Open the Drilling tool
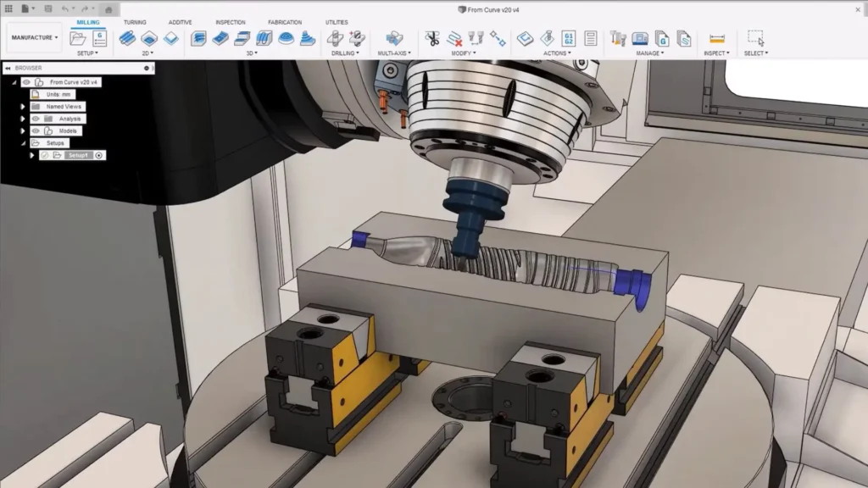Screen dimensions: 868x488 337,38
